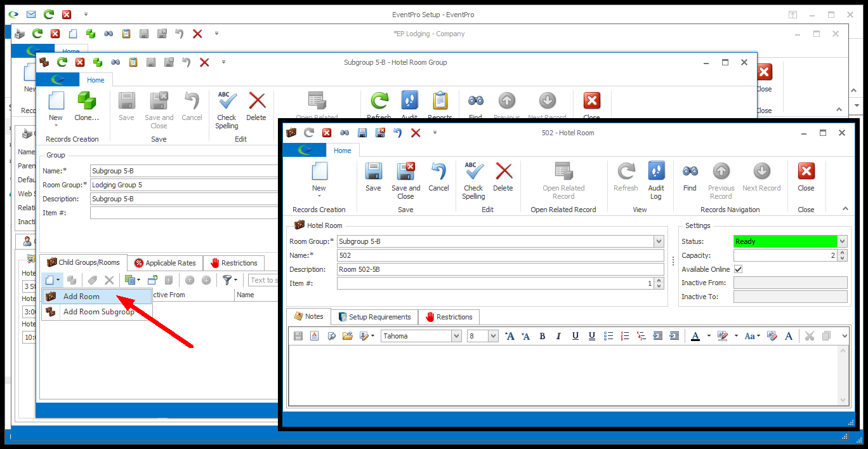This screenshot has height=449, width=868.
Task: Click EventPro application menu button in Hotel Room
Action: (x=305, y=151)
